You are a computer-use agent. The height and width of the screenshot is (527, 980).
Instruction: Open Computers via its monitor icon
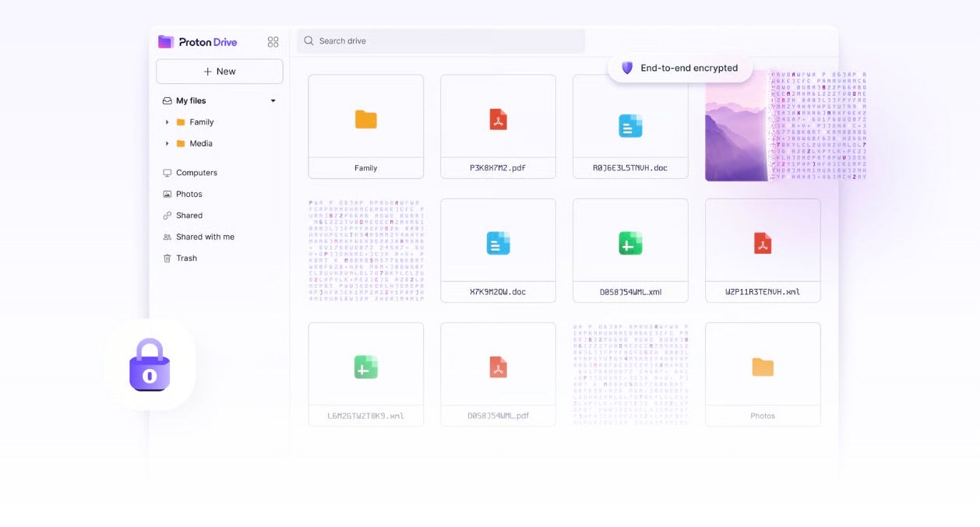point(167,173)
